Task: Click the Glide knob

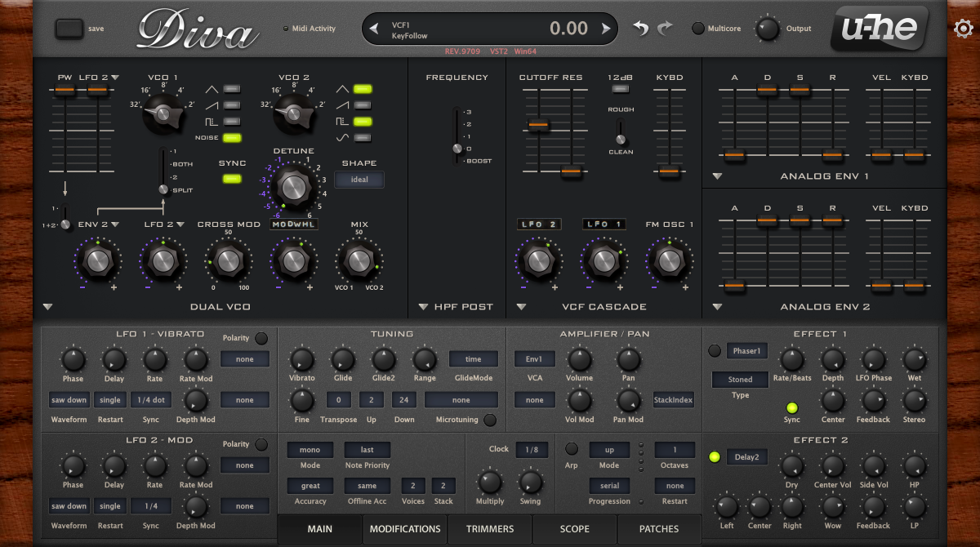Action: click(342, 359)
